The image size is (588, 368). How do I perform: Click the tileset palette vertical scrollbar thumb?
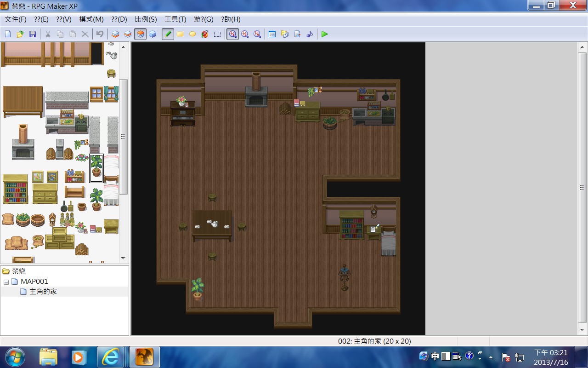coord(123,137)
